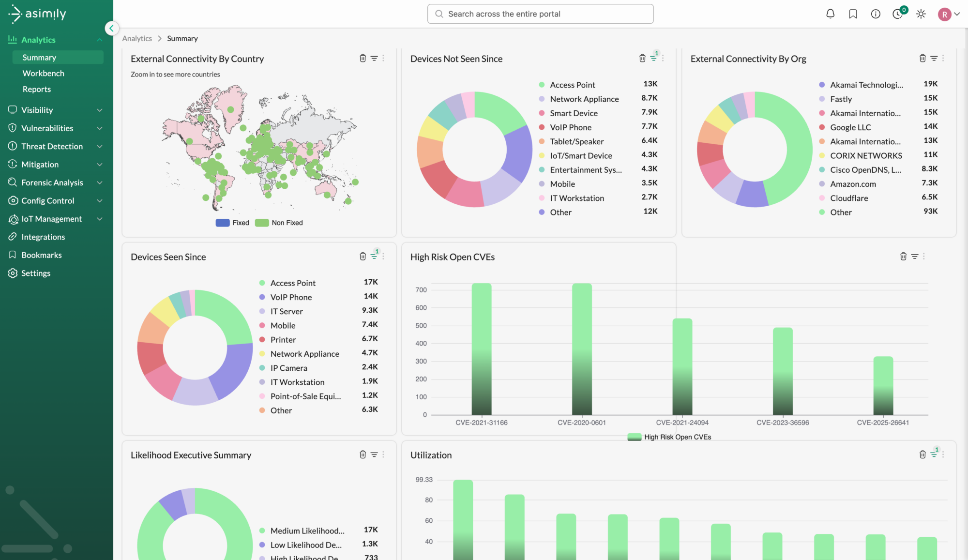Toggle High Risk Open CVEs legend

[x=669, y=437]
